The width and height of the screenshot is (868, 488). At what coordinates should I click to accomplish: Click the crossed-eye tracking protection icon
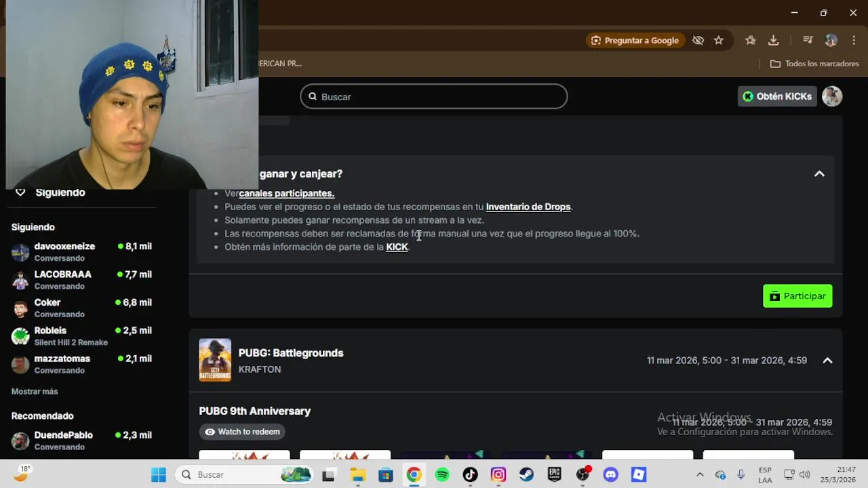pos(698,41)
